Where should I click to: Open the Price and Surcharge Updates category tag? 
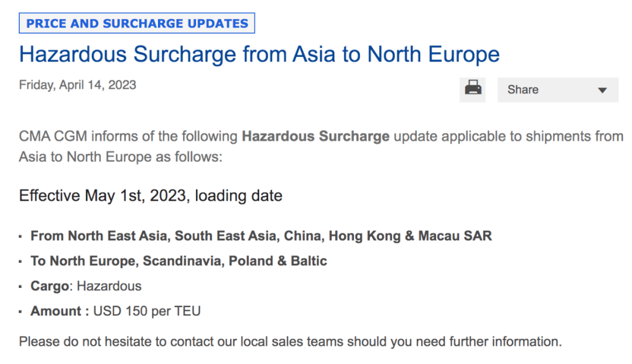138,23
